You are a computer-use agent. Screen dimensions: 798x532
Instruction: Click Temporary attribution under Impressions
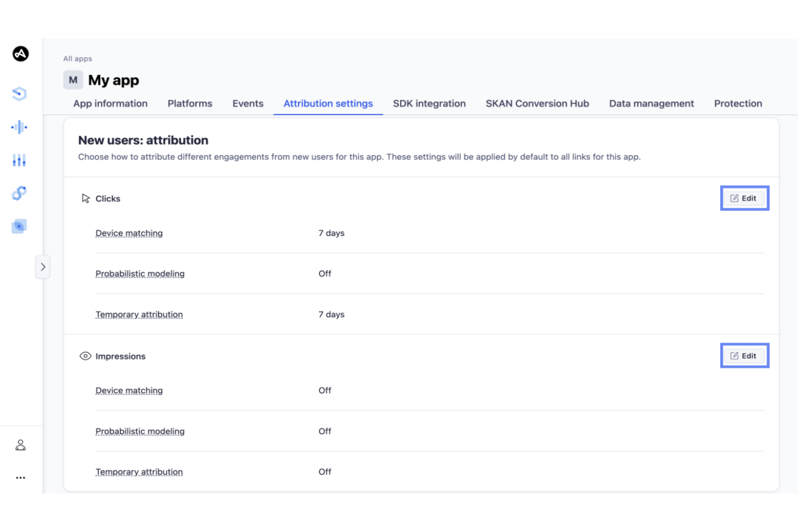click(139, 472)
